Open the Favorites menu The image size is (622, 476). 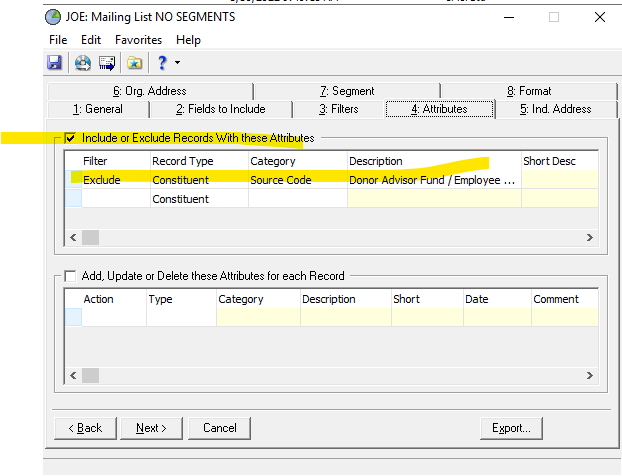click(138, 40)
